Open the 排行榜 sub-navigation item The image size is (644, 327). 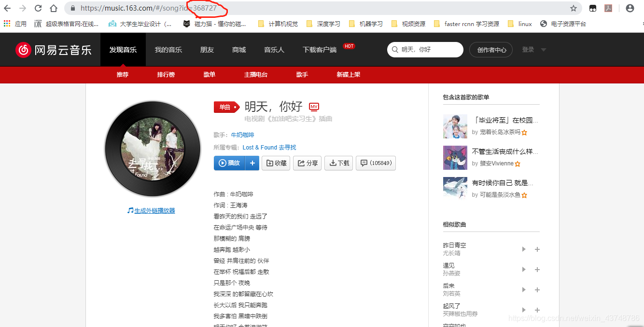tap(166, 75)
